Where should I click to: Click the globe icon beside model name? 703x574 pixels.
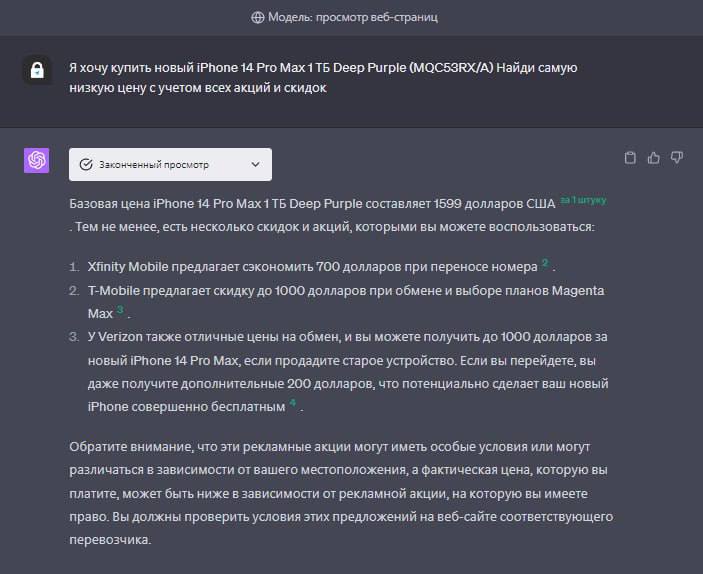tap(257, 17)
